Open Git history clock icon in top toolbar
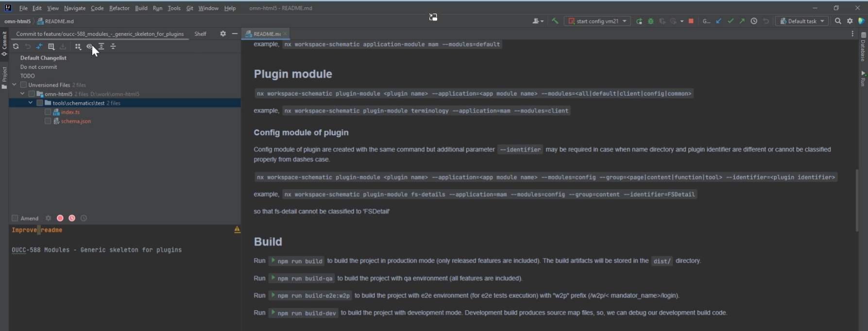 click(x=754, y=21)
